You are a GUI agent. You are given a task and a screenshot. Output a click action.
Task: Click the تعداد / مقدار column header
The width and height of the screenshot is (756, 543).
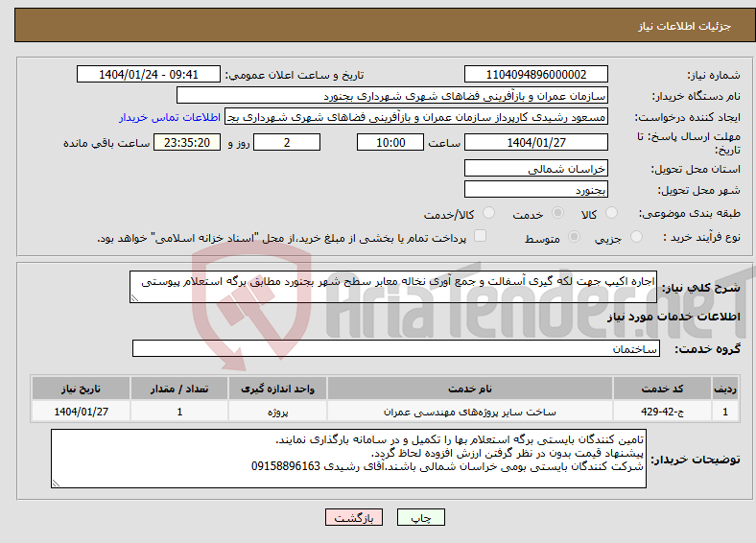(x=179, y=389)
